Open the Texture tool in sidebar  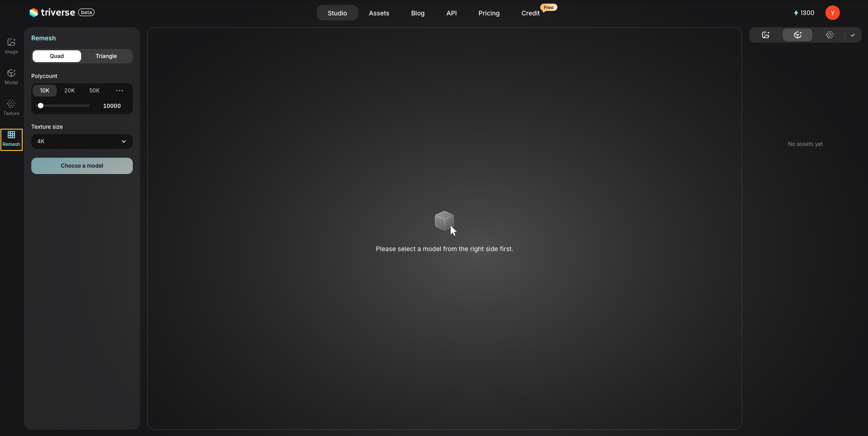(x=11, y=107)
